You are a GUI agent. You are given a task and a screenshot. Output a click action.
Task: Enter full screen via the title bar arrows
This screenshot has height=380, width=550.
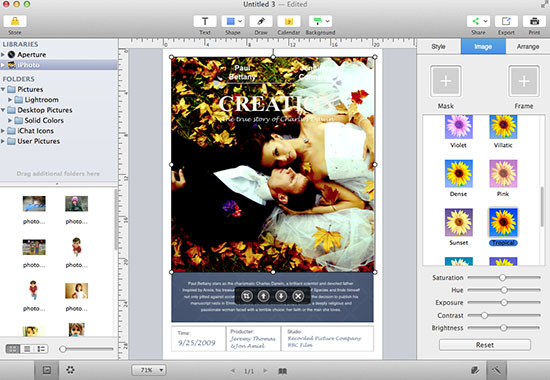pyautogui.click(x=544, y=5)
